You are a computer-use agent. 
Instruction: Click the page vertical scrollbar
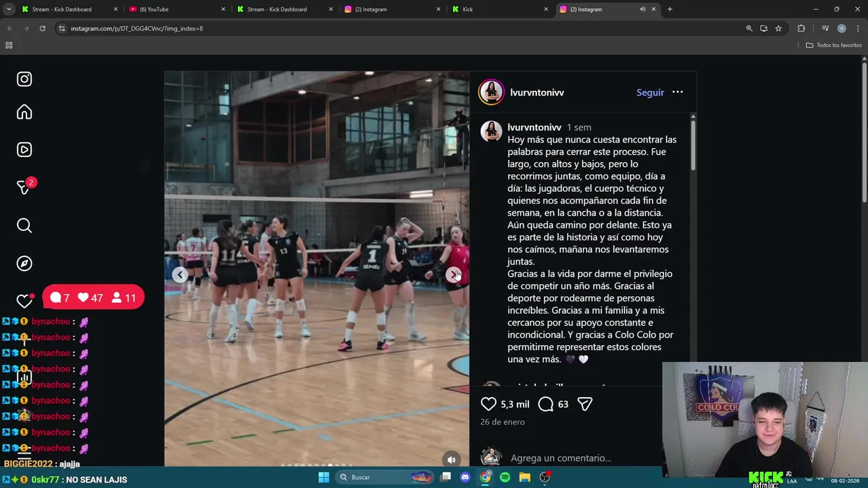tap(864, 132)
